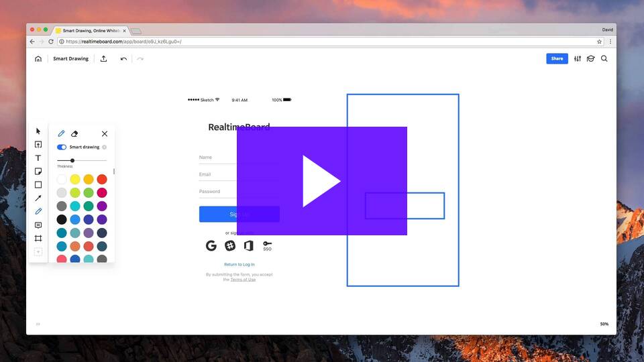Screen dimensions: 644x362
Task: Select the pen tool in left toolbar
Action: [x=38, y=211]
